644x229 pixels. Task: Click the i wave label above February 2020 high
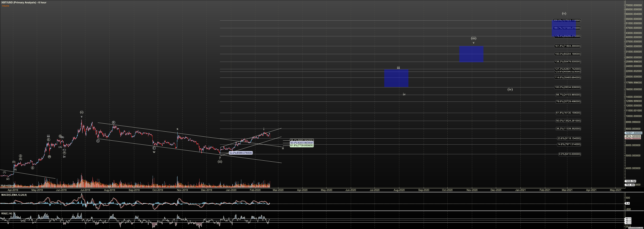point(264,129)
